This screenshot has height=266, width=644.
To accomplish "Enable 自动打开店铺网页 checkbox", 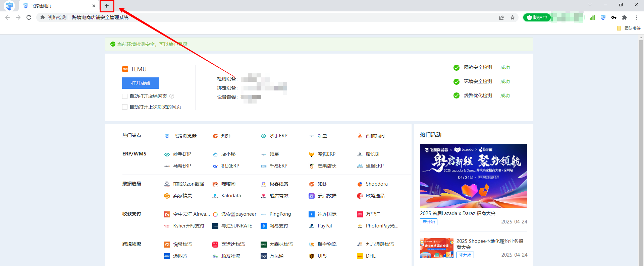I will pos(125,96).
